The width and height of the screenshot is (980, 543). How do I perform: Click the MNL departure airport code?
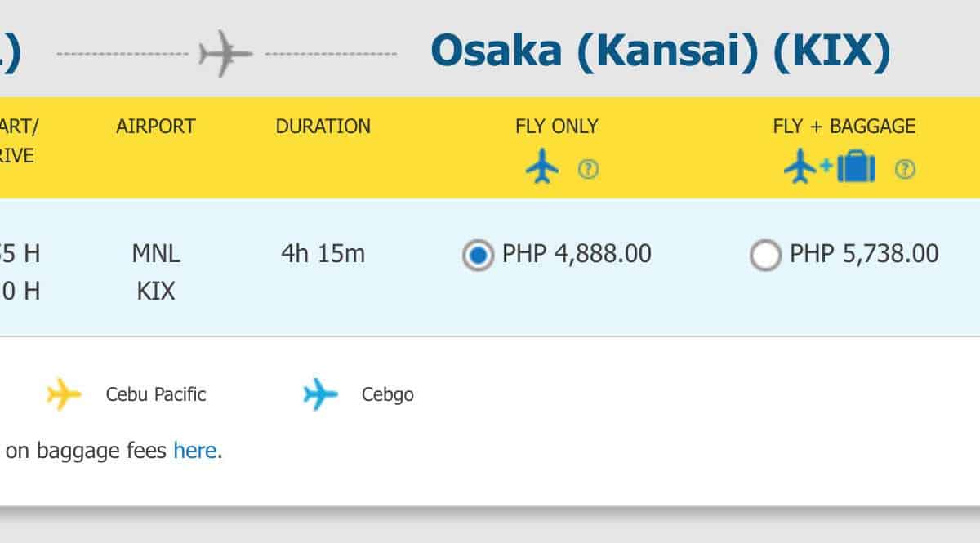[x=156, y=254]
